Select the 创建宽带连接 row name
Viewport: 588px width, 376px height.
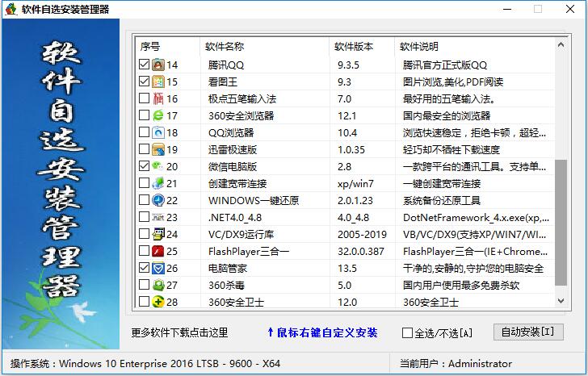(237, 183)
